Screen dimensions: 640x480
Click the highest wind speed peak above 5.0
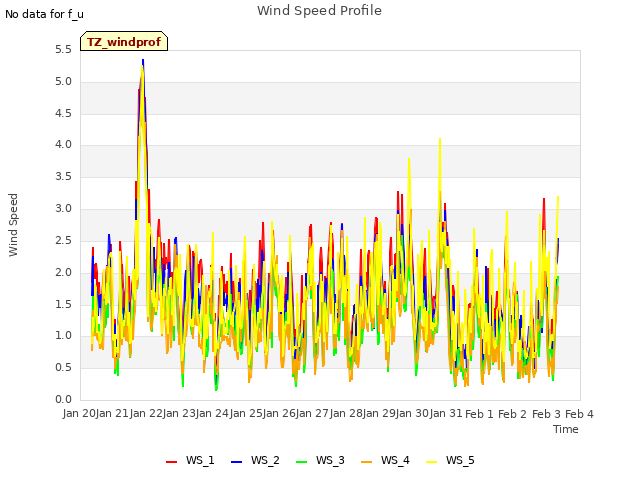tap(143, 61)
